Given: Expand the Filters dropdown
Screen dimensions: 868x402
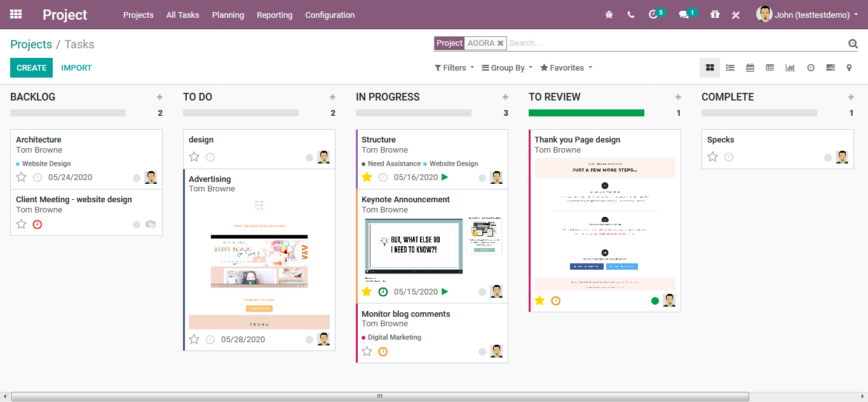Looking at the screenshot, I should coord(454,68).
